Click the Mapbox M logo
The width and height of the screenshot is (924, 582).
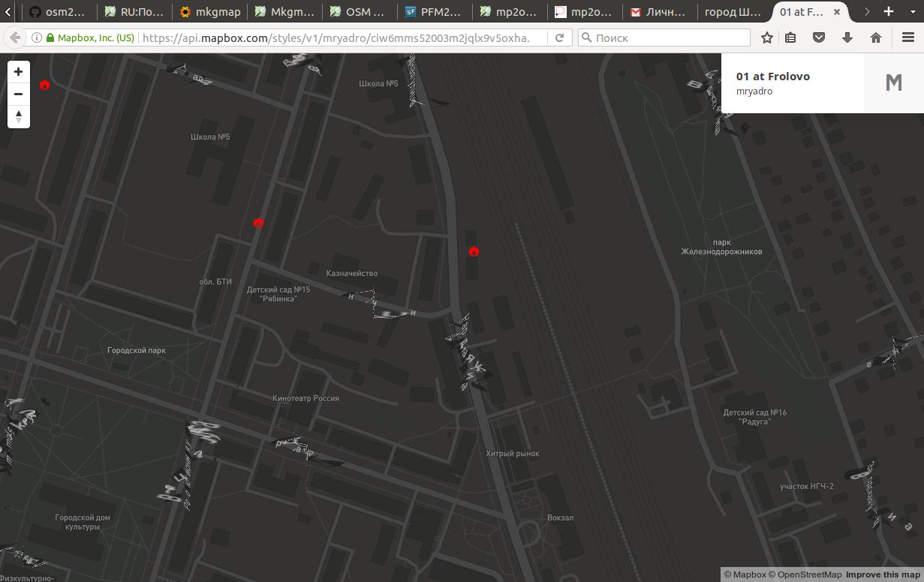click(x=893, y=83)
